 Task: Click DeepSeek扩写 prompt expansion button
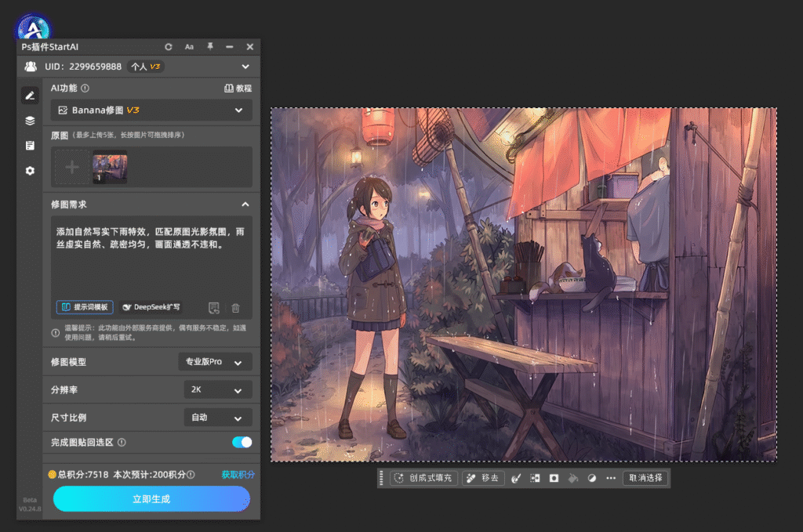tap(151, 307)
